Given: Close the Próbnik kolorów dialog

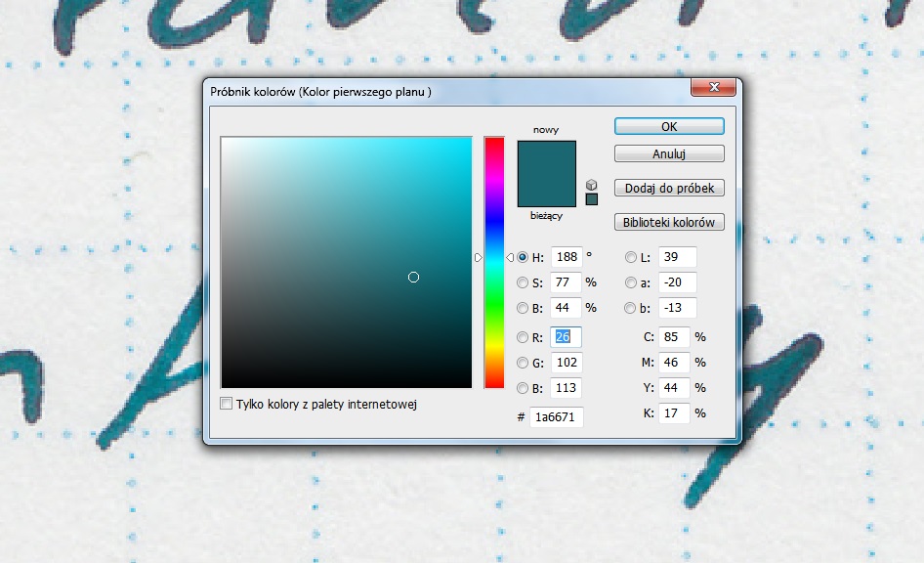Looking at the screenshot, I should pos(713,90).
